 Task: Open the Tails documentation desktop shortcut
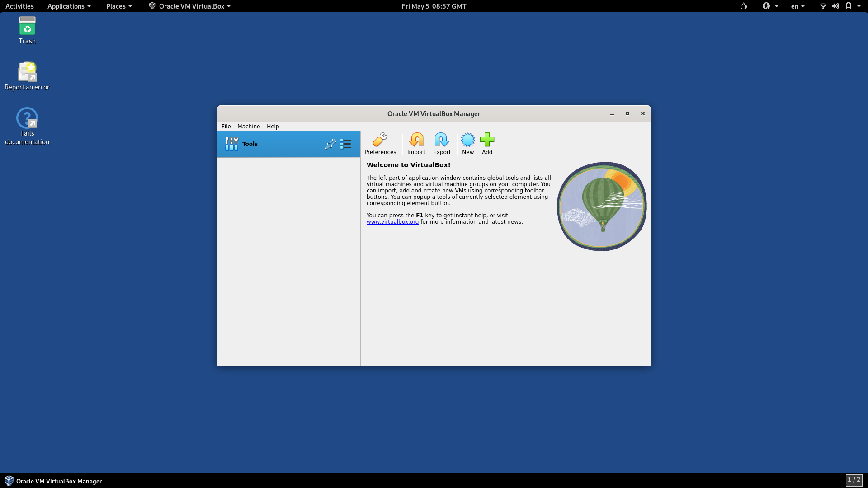pos(27,126)
